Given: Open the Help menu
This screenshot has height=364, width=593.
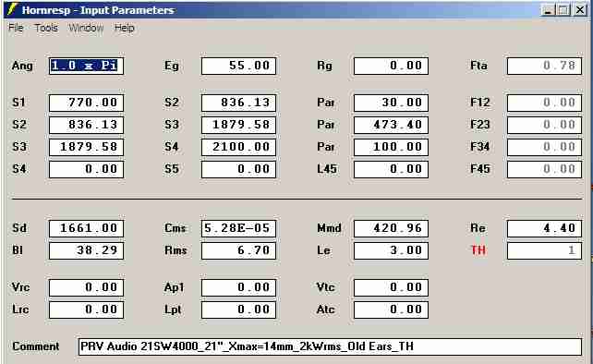Looking at the screenshot, I should (x=125, y=28).
